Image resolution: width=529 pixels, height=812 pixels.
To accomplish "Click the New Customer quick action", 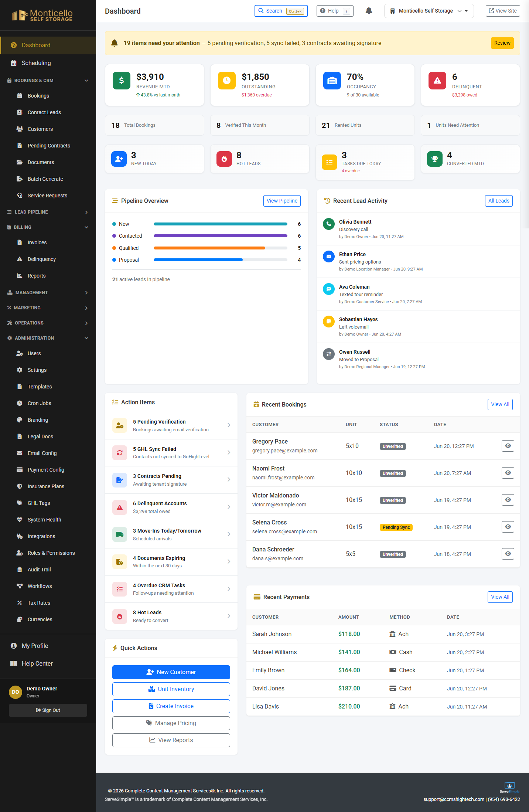I will 171,672.
